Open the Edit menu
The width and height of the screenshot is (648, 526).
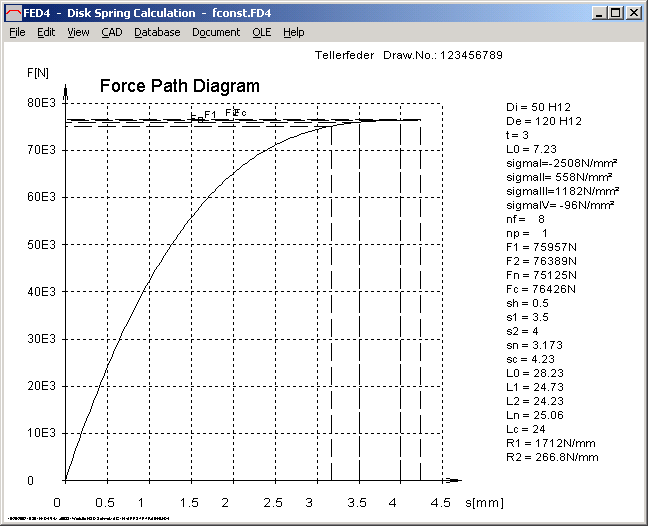(46, 32)
